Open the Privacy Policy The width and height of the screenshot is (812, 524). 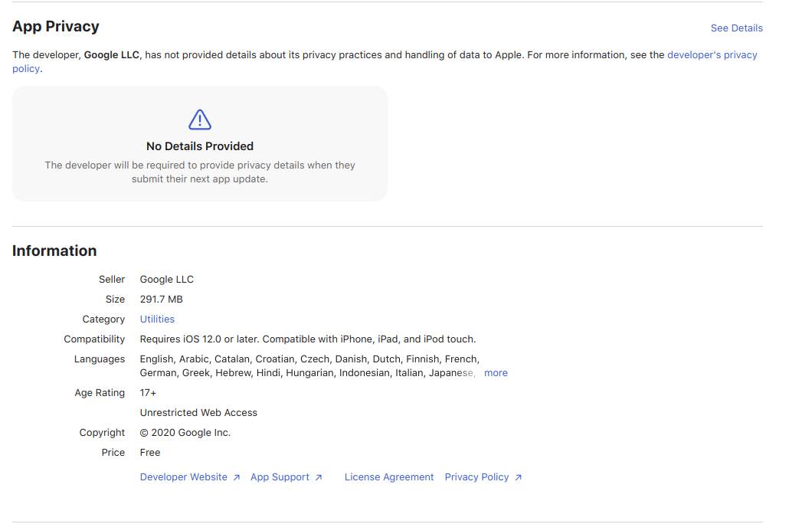pyautogui.click(x=476, y=477)
